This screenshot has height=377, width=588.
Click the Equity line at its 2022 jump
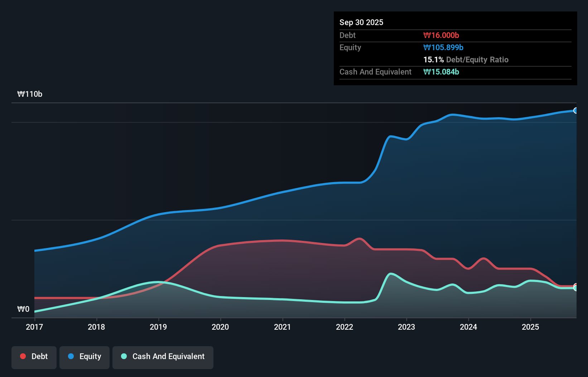381,158
